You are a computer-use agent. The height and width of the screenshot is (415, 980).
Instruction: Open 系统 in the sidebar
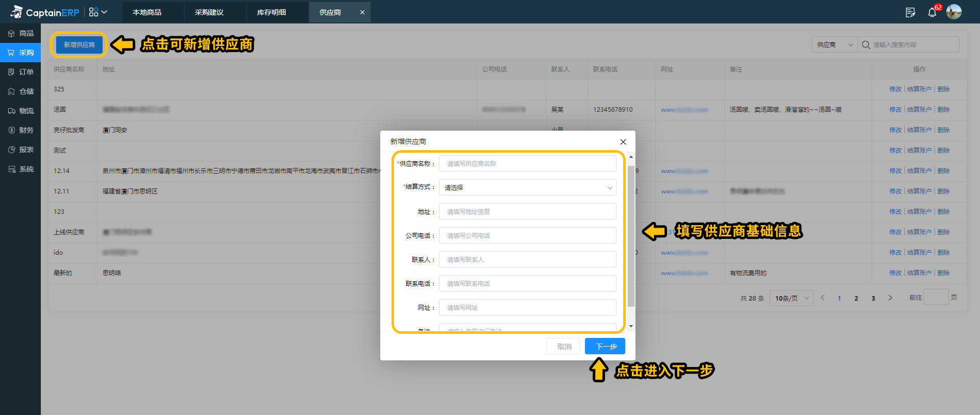pos(20,169)
